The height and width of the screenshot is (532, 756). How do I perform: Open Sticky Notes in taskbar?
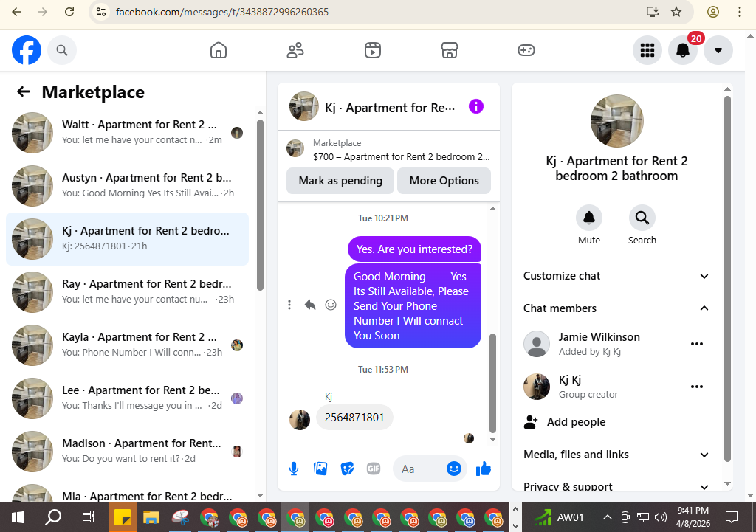123,517
